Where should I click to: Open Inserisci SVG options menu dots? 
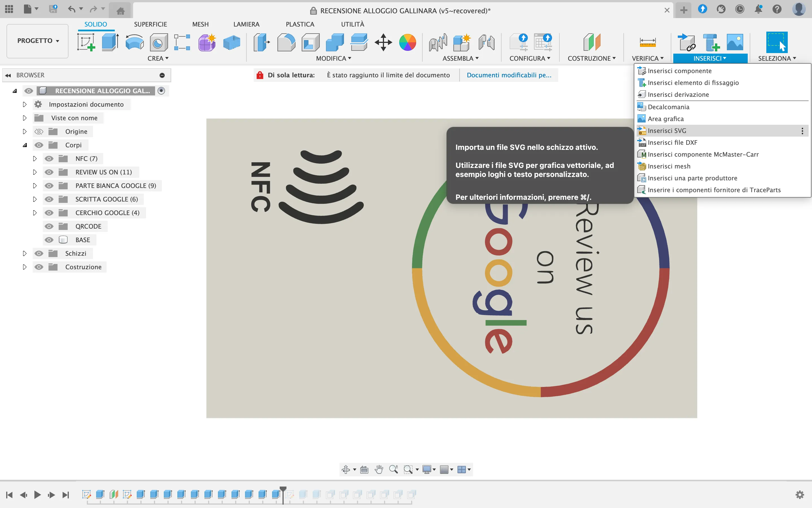pos(802,131)
